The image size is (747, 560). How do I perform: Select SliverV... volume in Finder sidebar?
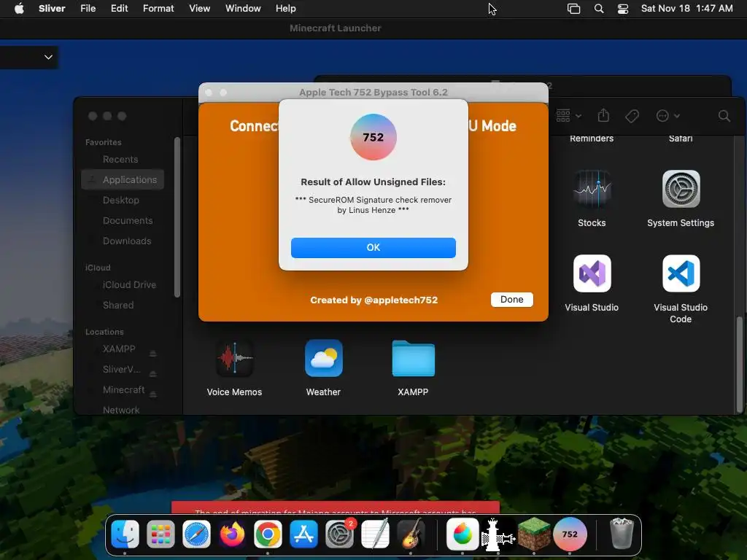(x=121, y=370)
